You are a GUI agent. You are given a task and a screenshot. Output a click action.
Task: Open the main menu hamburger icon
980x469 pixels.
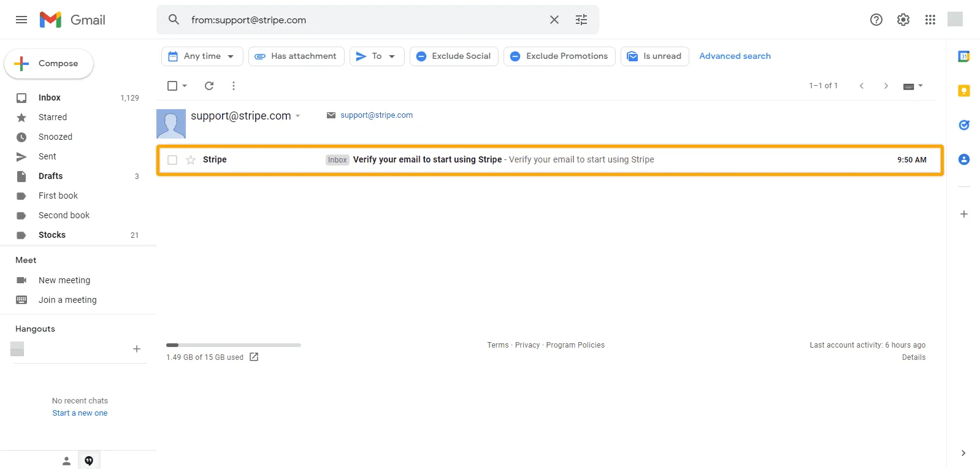tap(21, 20)
